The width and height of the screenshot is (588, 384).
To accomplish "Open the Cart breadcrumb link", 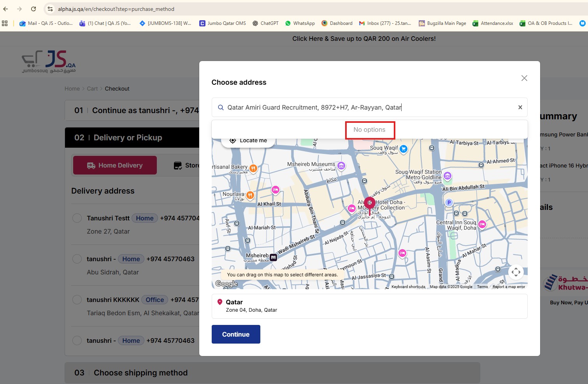I will point(92,89).
